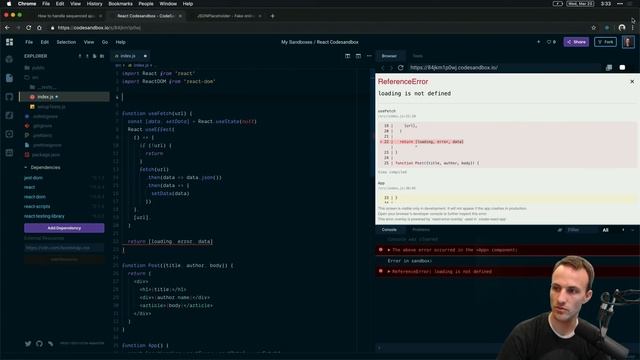Focus the preview URL address field
Viewport: 640px width, 360px height.
504,68
